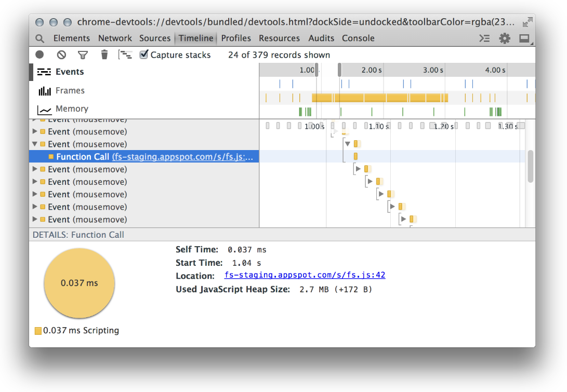Collect garbage with the trash icon

pyautogui.click(x=104, y=55)
